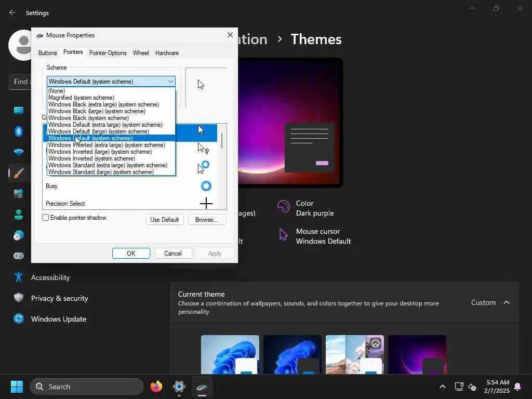The width and height of the screenshot is (532, 399).
Task: Select Windows Standard (large) scheme
Action: click(x=111, y=172)
